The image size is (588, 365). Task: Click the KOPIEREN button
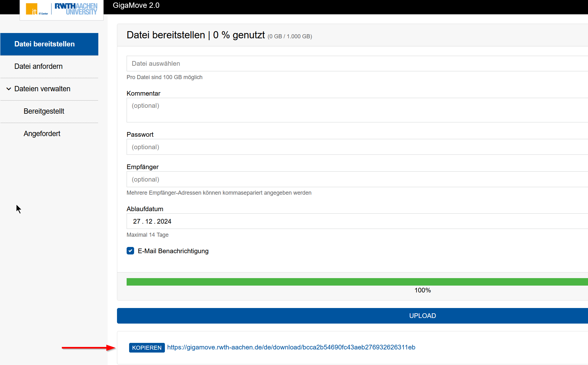[147, 348]
